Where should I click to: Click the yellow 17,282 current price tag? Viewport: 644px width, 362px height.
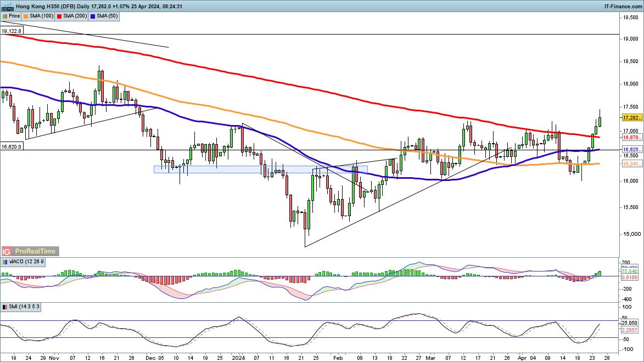[631, 118]
